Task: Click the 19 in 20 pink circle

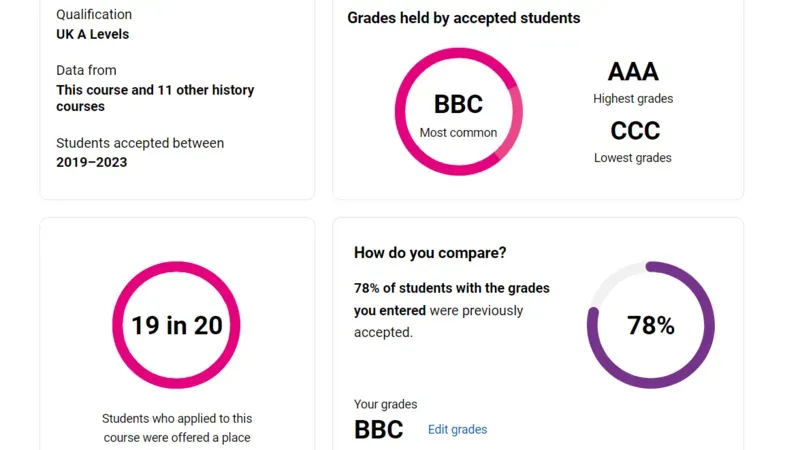Action: coord(177,325)
